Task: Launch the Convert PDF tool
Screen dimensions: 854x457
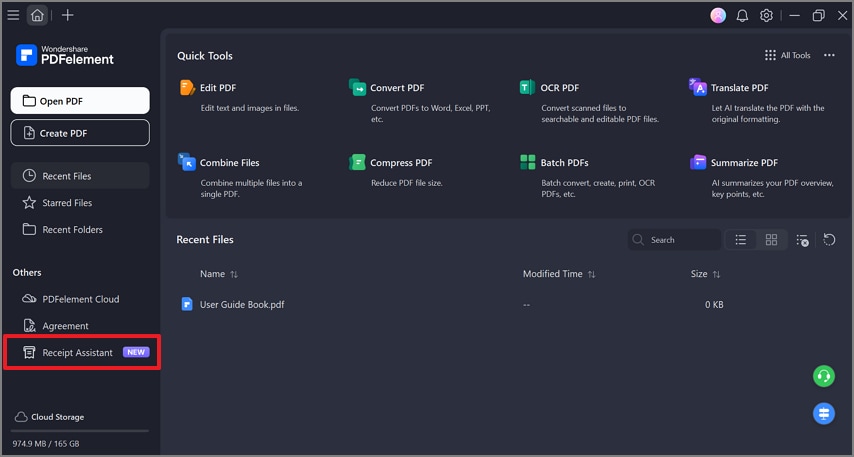Action: (396, 88)
